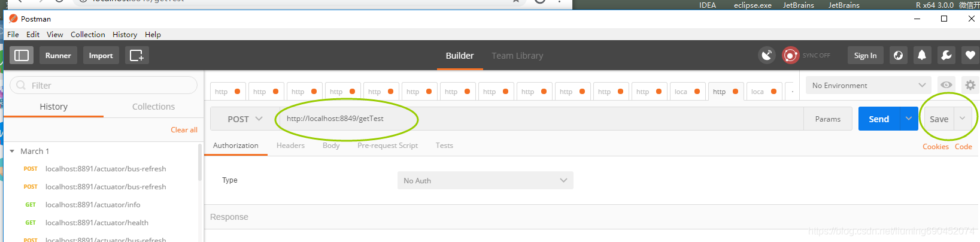Screen dimensions: 980x242
Task: Select the Pre-request Script tab
Action: [x=387, y=145]
